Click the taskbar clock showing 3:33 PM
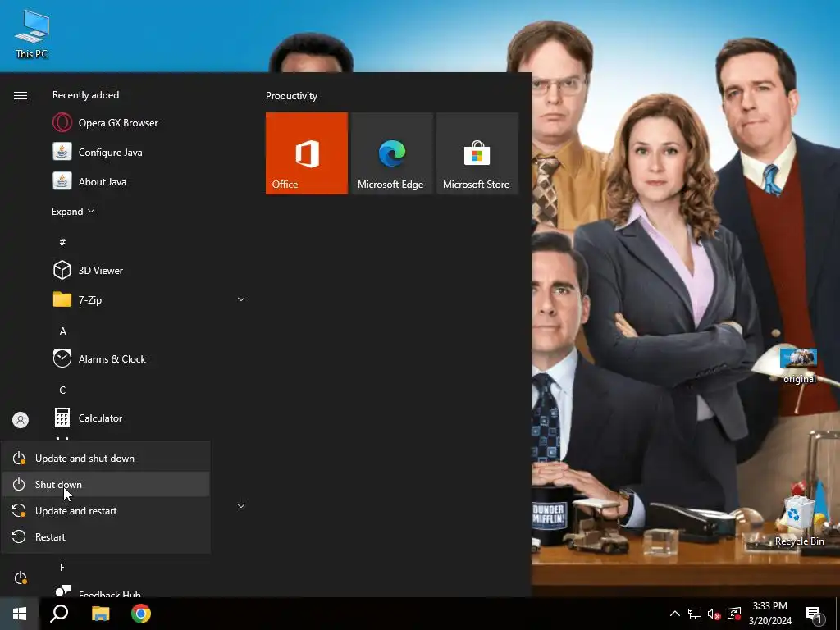This screenshot has width=840, height=630. coord(769,614)
